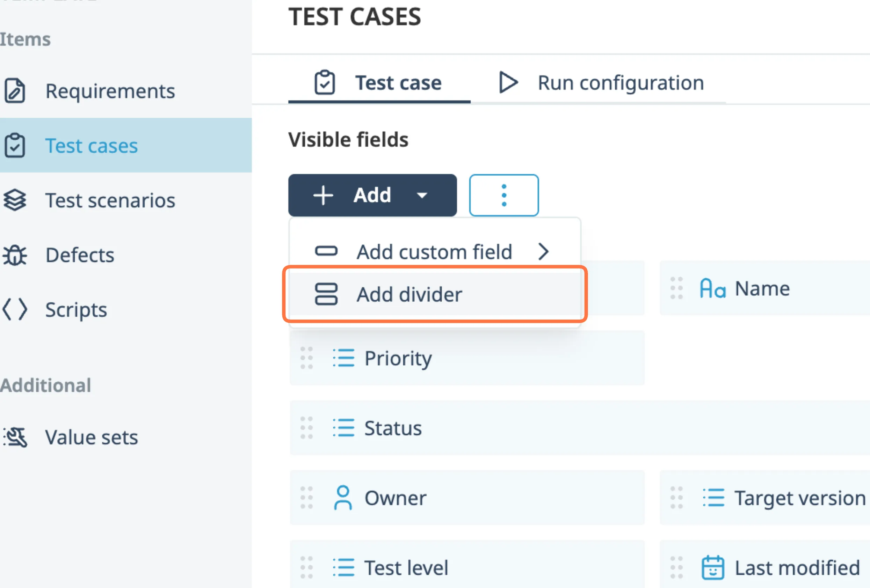Click the Owner person icon
This screenshot has width=870, height=588.
point(342,498)
